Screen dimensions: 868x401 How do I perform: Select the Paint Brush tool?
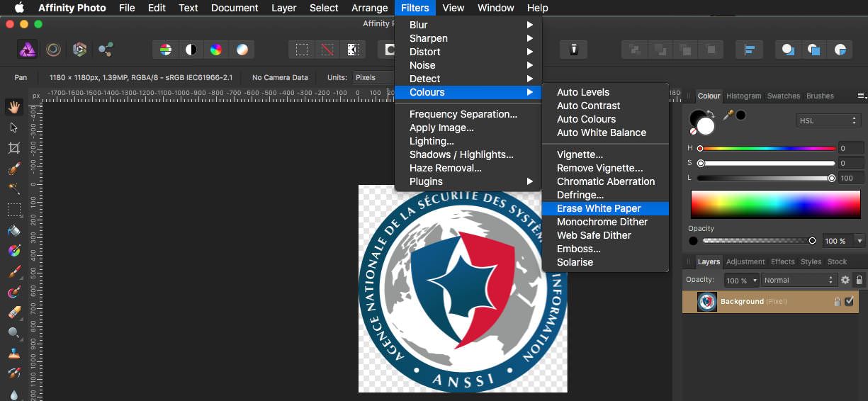(14, 271)
